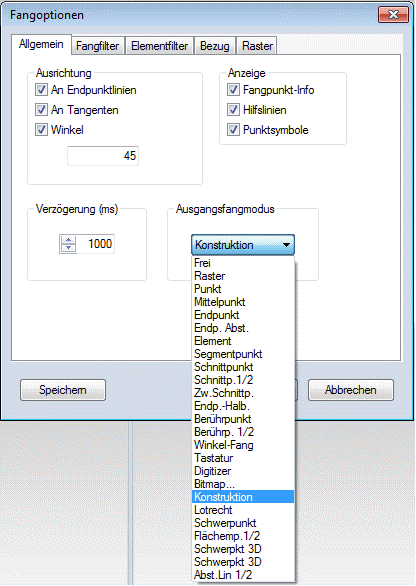Pick Mittelpunkt in the dropdown list
The height and width of the screenshot is (586, 416).
pos(243,302)
